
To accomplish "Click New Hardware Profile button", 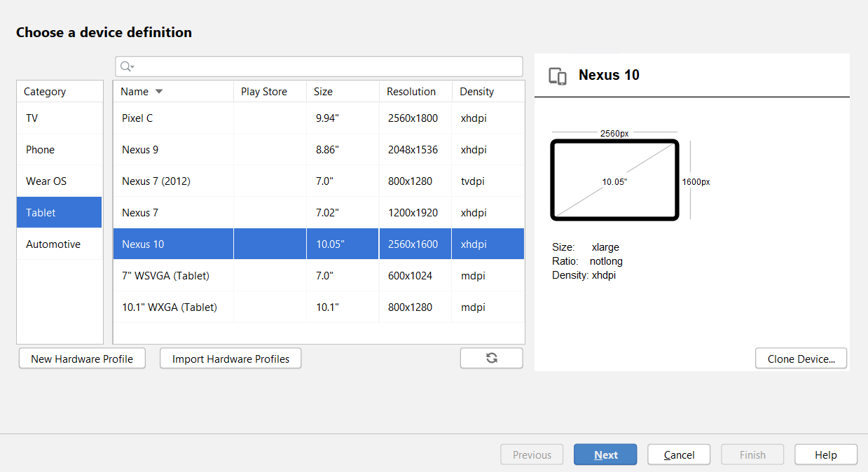I will (82, 359).
